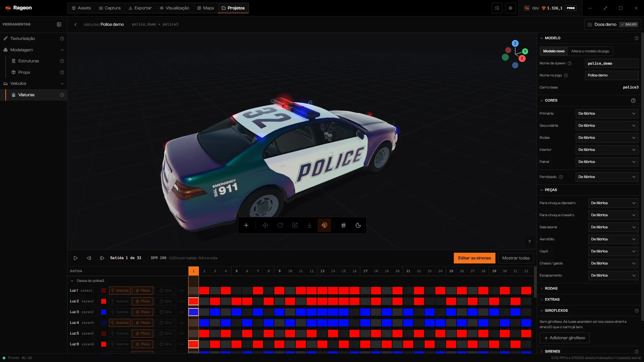Click the drop-to-ground arrow icon in viewport toolbar
Screen dimensions: 644x362
[x=310, y=225]
